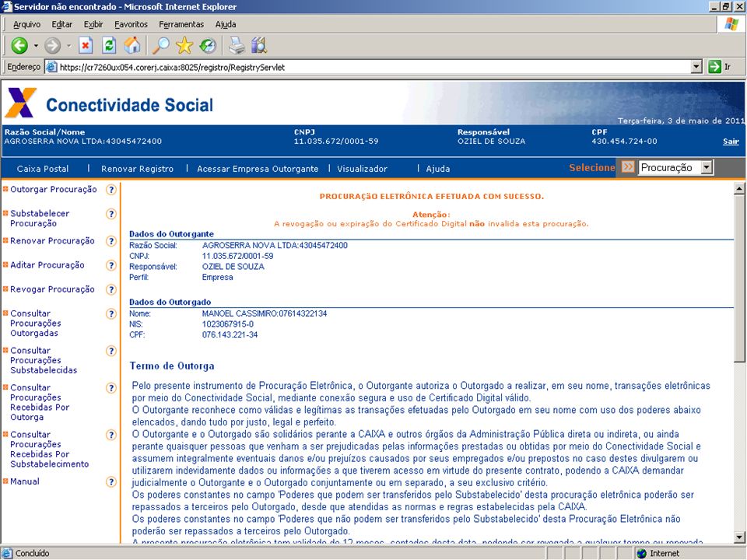Open the Editar menu

coord(62,24)
